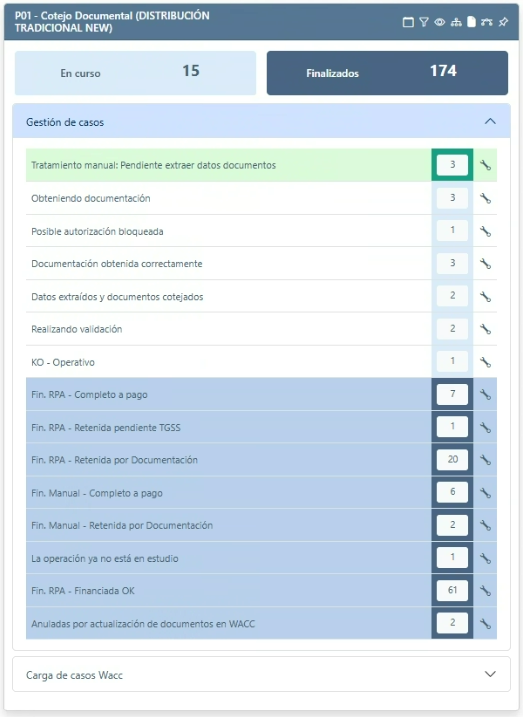The image size is (523, 717).
Task: Select Tratamiento manual: Pendiente extraer datos row
Action: [x=229, y=165]
